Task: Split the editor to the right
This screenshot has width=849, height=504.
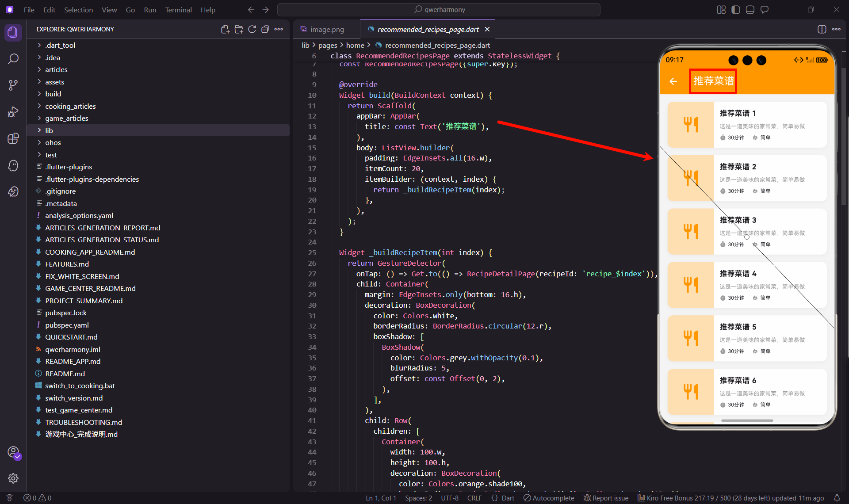Action: (x=822, y=29)
